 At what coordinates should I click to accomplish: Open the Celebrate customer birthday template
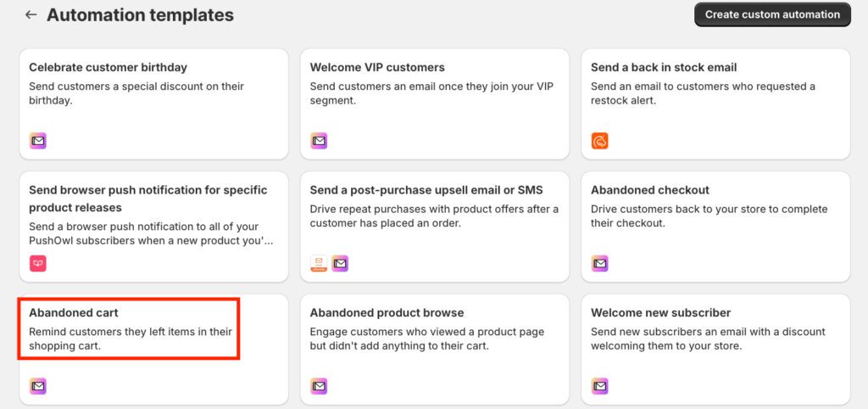pyautogui.click(x=108, y=67)
